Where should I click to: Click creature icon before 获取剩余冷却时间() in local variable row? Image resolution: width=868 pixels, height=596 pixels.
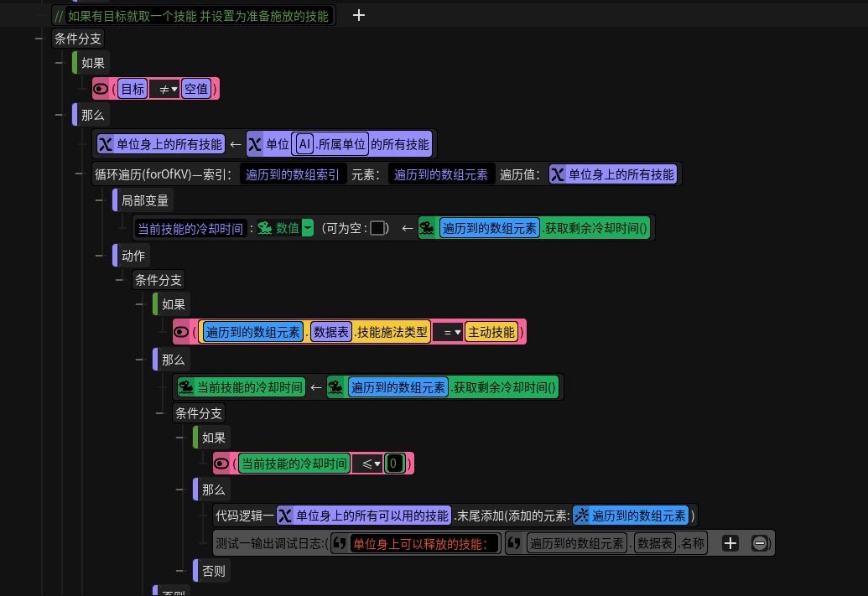(x=427, y=228)
